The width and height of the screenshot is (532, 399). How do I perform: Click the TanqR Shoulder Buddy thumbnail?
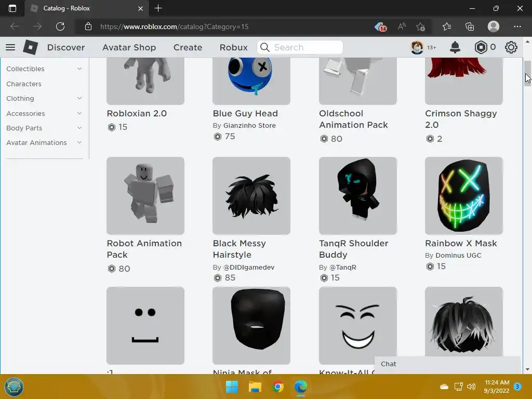pyautogui.click(x=358, y=196)
